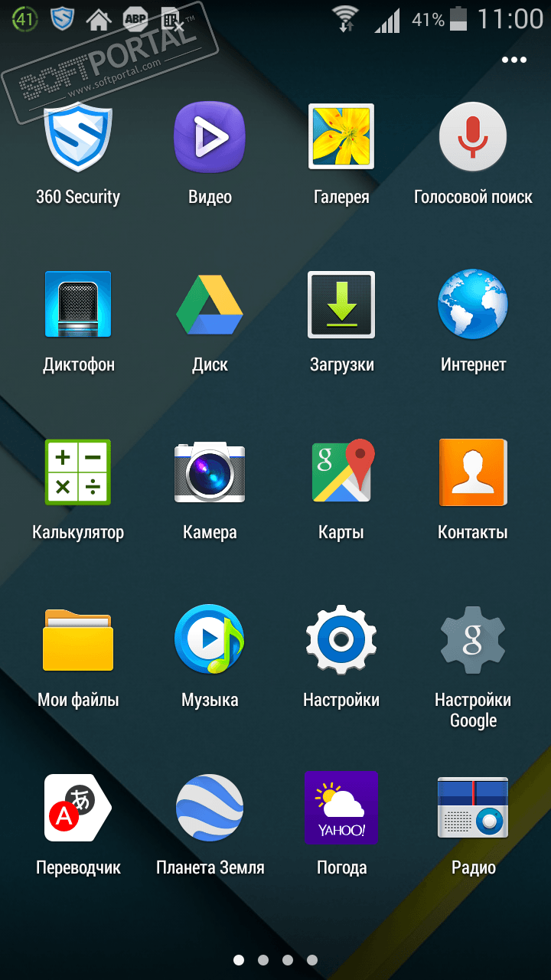The width and height of the screenshot is (551, 980).
Task: Open the Калькулятор calculator app
Action: point(78,472)
